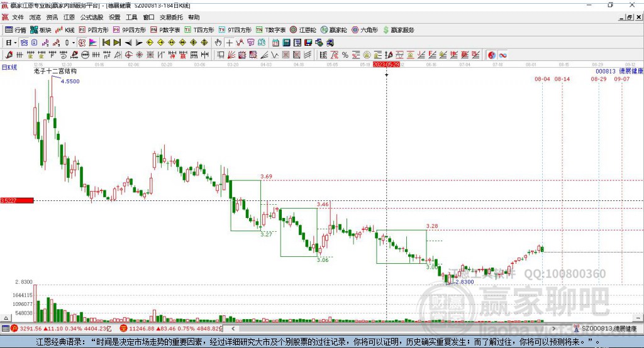Screen dimensions: 644x348
Task: Switch to the K线 candlestick chart
Action: click(x=65, y=30)
